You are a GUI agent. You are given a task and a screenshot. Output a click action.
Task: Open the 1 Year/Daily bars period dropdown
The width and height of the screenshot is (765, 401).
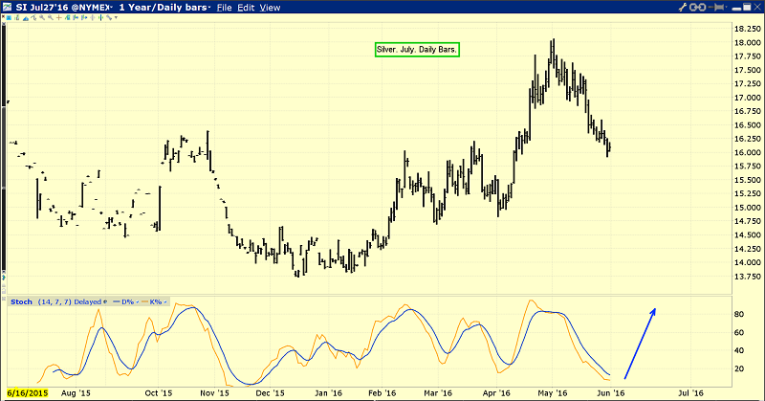coord(165,7)
